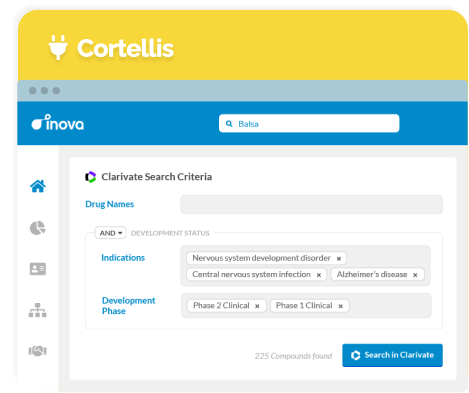The width and height of the screenshot is (469, 393).
Task: Open the Home sidebar icon
Action: tap(38, 186)
